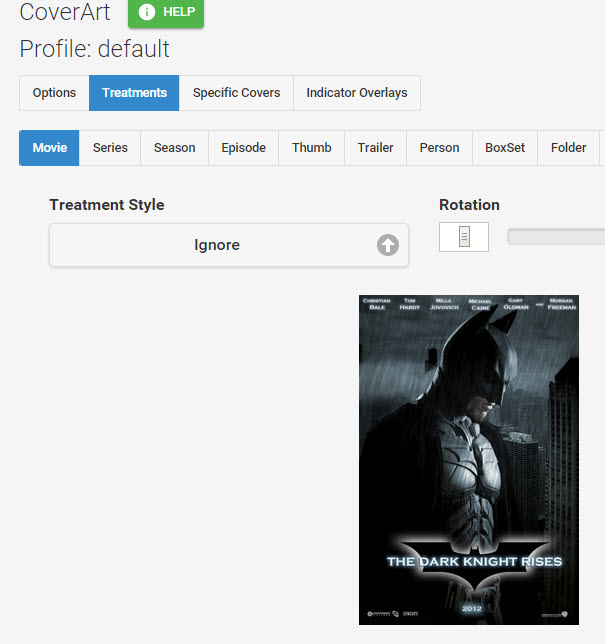
Task: Click the CoverArt title
Action: click(65, 12)
